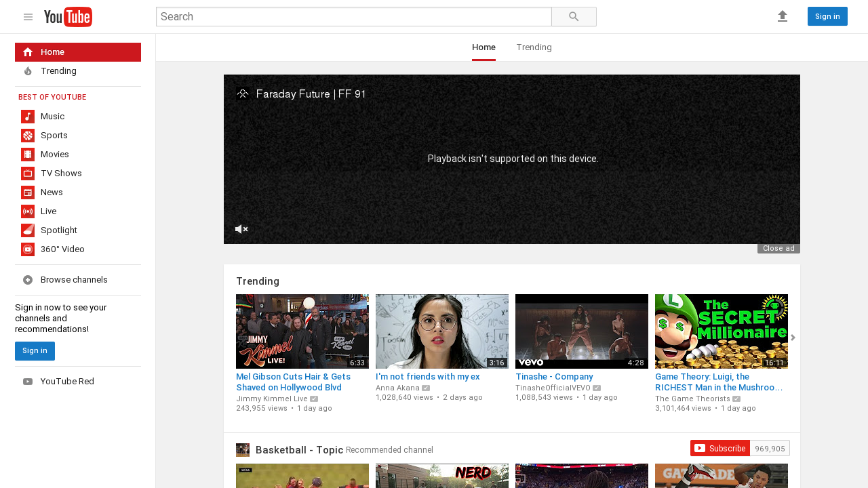
Task: Select the Home sidebar icon
Action: click(28, 52)
